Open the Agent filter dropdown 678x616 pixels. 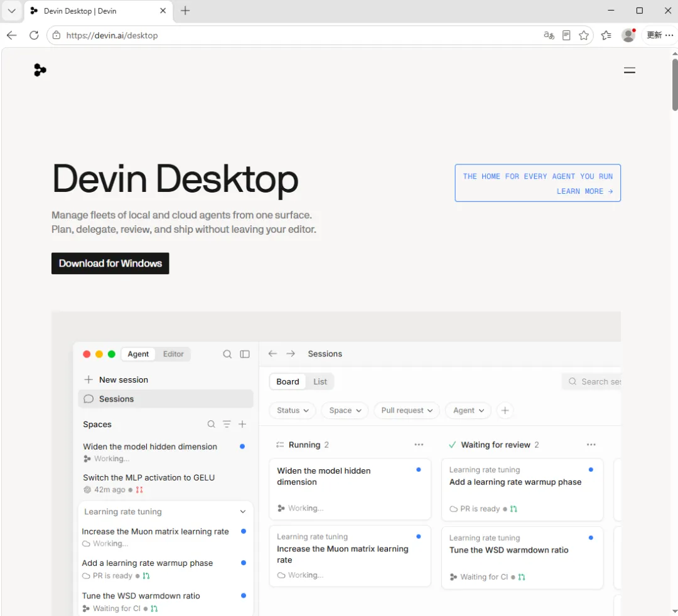(x=468, y=410)
